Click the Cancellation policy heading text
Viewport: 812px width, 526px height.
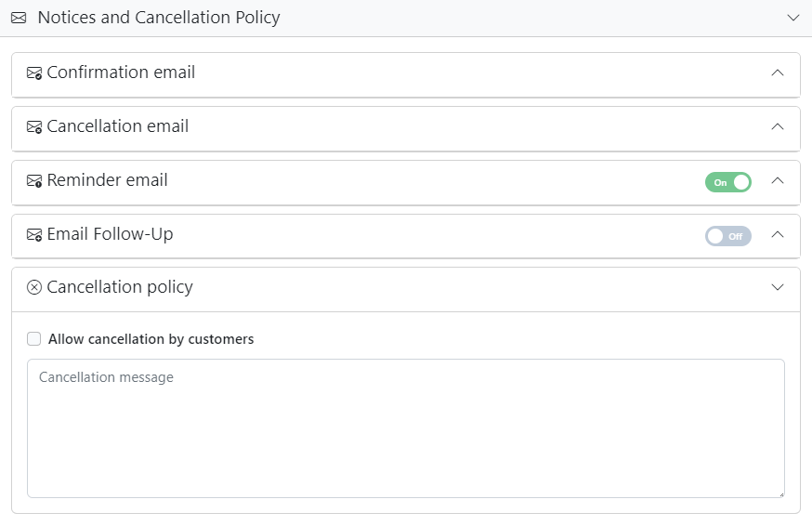[x=120, y=287]
